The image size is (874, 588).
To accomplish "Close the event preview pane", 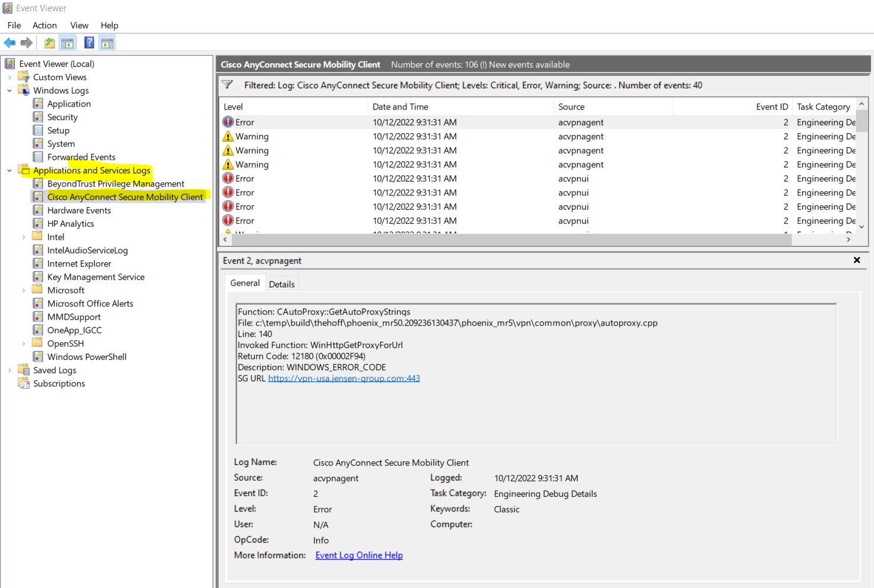I will tap(857, 260).
